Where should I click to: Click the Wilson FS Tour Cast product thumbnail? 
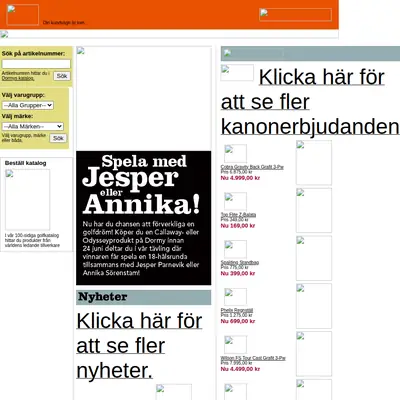coord(235,345)
